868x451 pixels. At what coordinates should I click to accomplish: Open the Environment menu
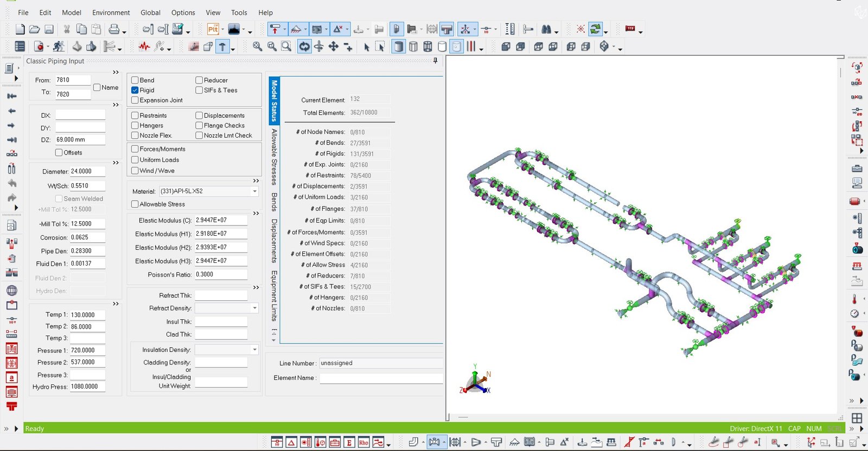coord(111,12)
